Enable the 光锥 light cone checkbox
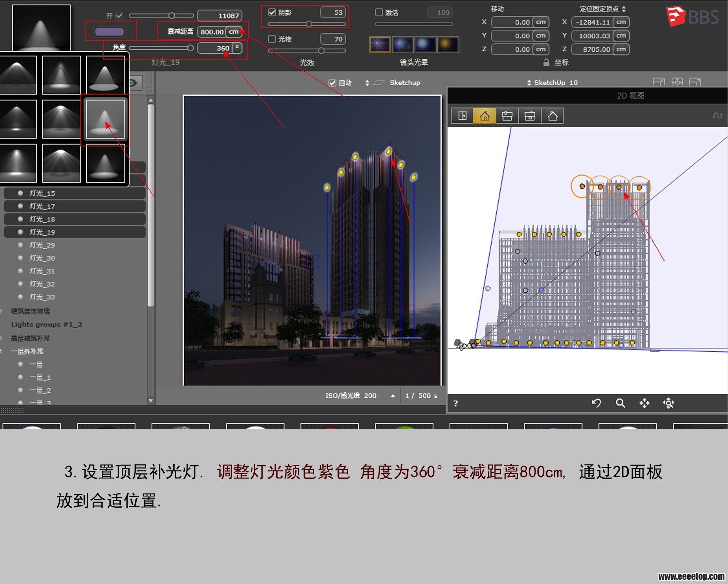728x584 pixels. pos(272,39)
